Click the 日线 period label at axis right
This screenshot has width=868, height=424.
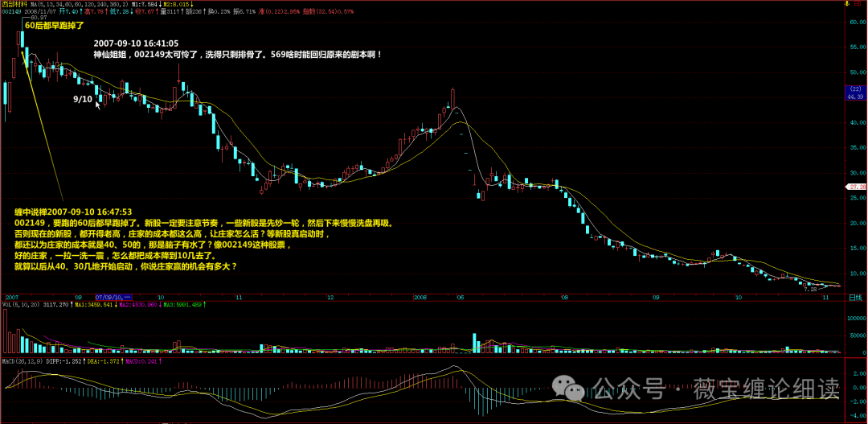856,297
